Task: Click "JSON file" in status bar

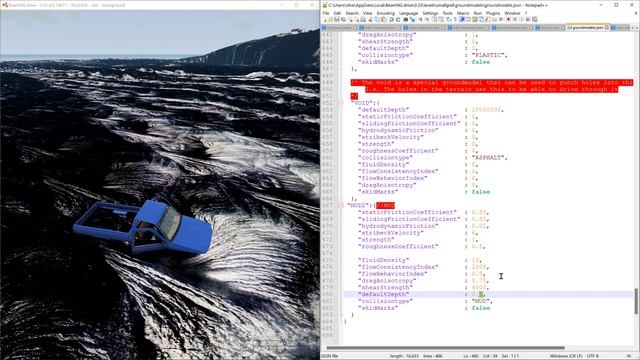Action: click(x=330, y=356)
